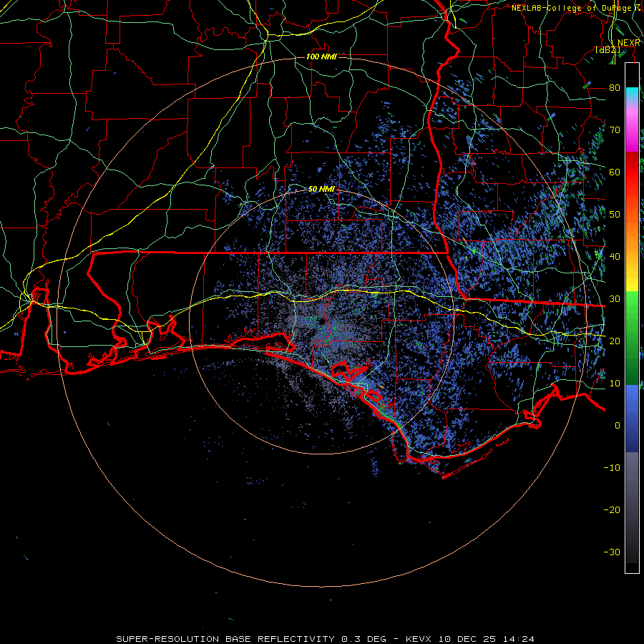Image resolution: width=644 pixels, height=644 pixels.
Task: Click the 10 dBZ label on the color scale
Action: (x=615, y=384)
